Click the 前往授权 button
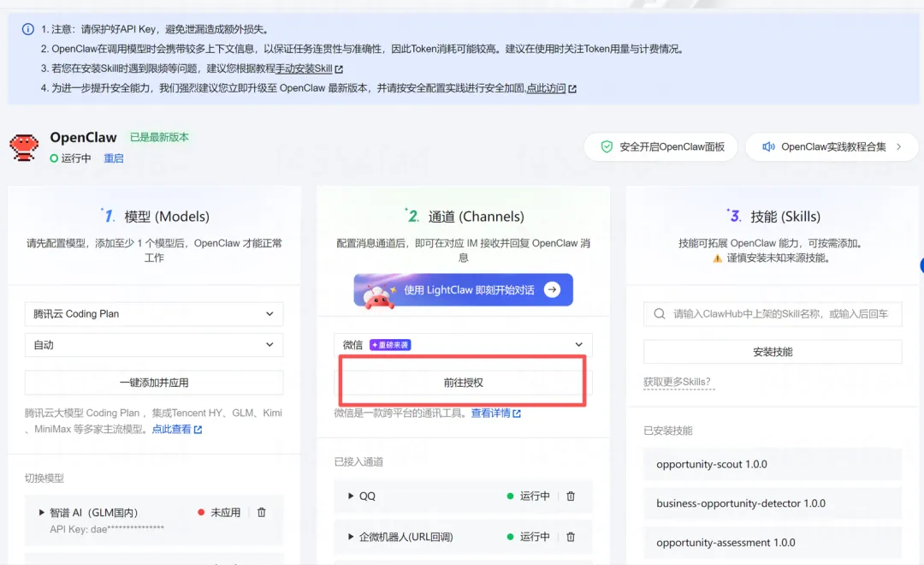This screenshot has height=565, width=924. point(463,383)
